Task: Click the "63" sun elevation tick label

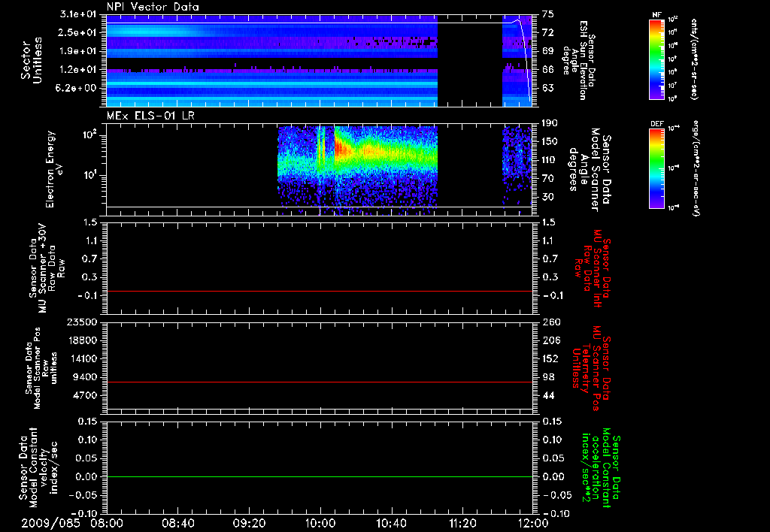Action: tap(547, 88)
